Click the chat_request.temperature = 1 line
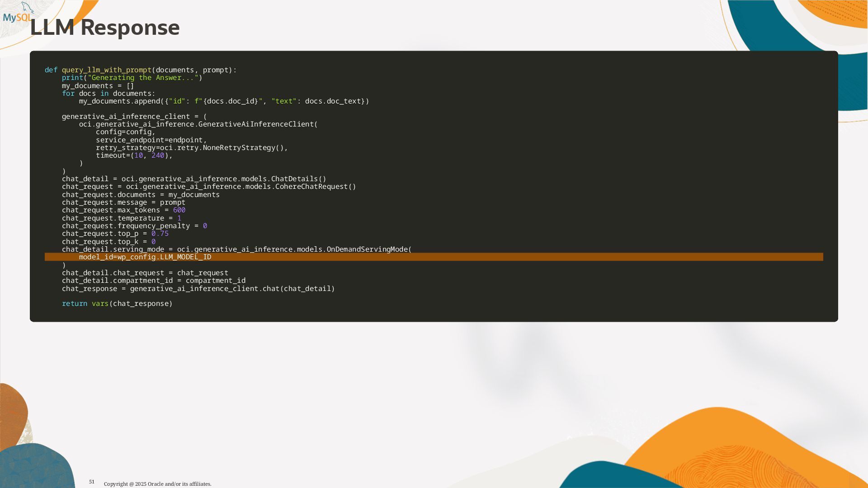 click(x=121, y=218)
